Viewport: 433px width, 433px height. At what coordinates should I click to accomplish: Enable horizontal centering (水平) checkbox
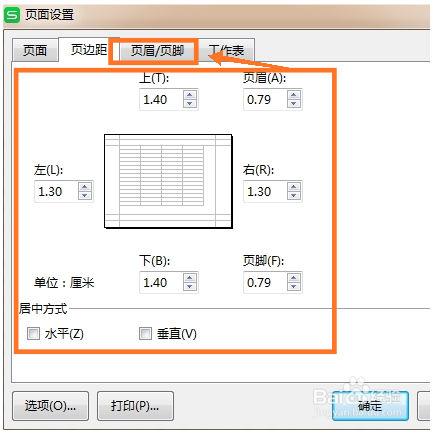tap(33, 333)
